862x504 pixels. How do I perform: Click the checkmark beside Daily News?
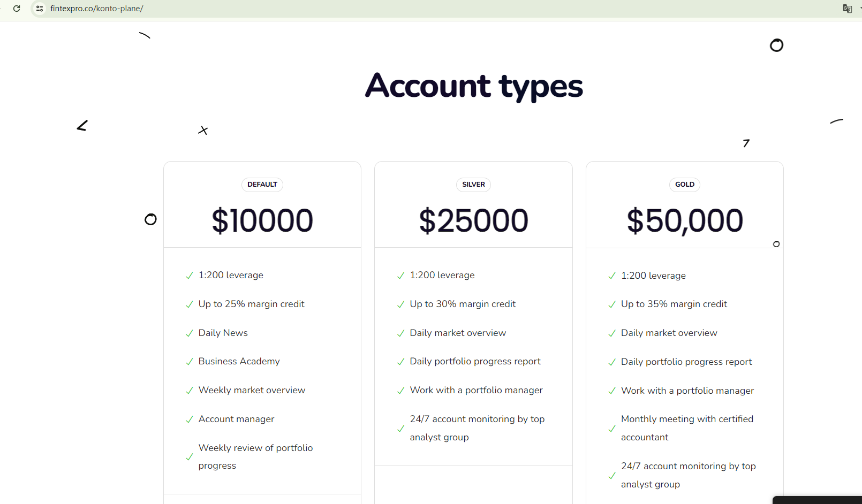(x=189, y=333)
